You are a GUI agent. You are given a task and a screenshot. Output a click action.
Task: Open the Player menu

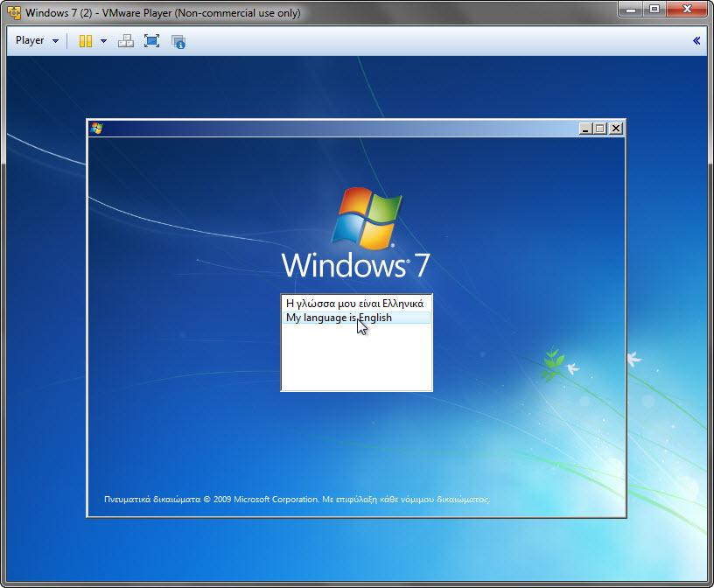pos(37,40)
